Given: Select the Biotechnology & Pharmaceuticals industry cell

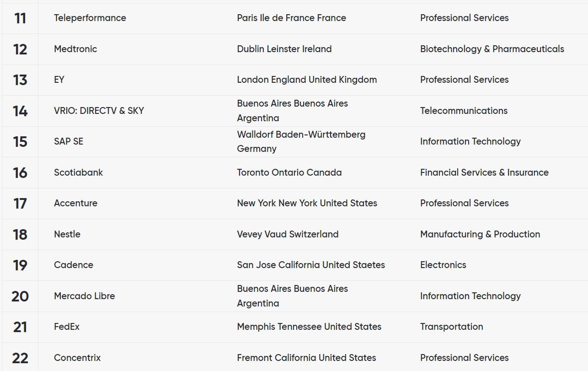Looking at the screenshot, I should (x=492, y=49).
